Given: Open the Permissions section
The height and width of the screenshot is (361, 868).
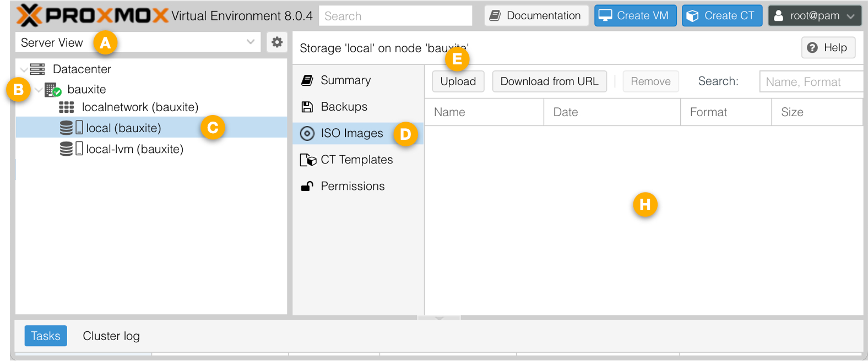Looking at the screenshot, I should (x=358, y=186).
